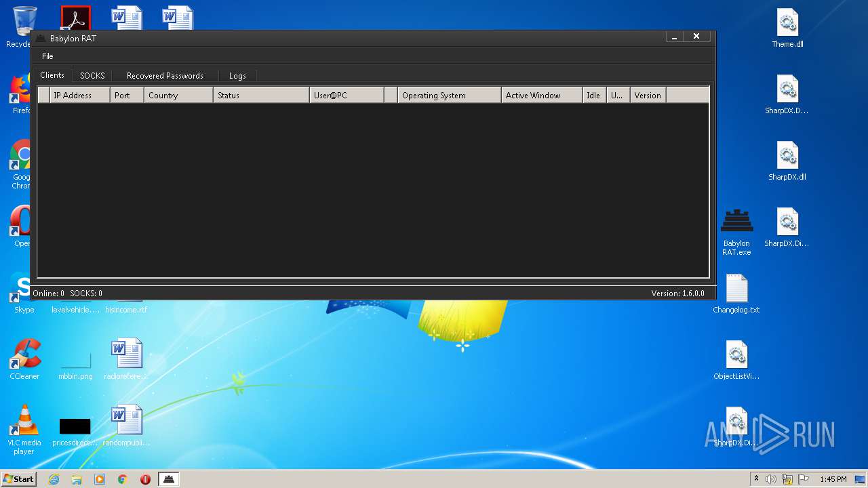Show hidden system tray icons
The width and height of the screenshot is (868, 488).
coord(756,479)
